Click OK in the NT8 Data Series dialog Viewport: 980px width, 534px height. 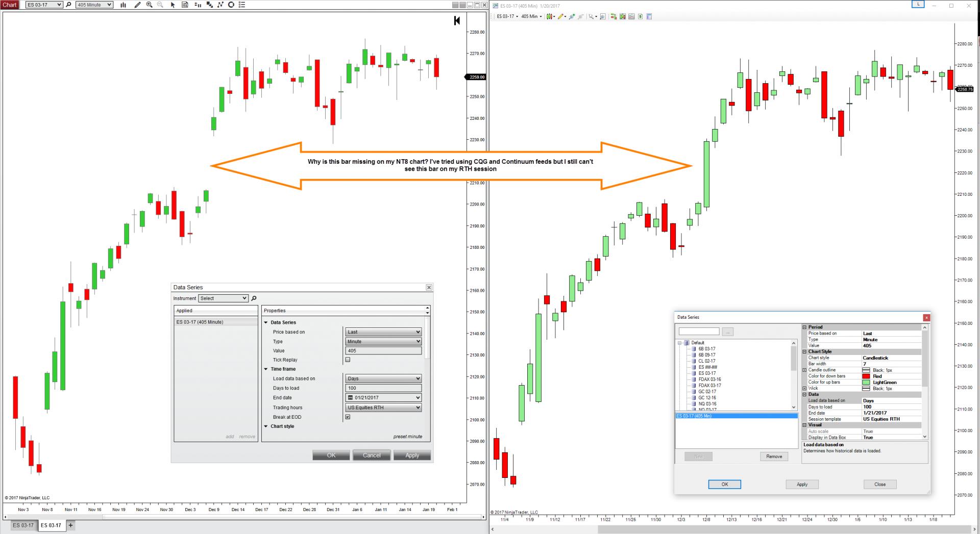pos(331,455)
